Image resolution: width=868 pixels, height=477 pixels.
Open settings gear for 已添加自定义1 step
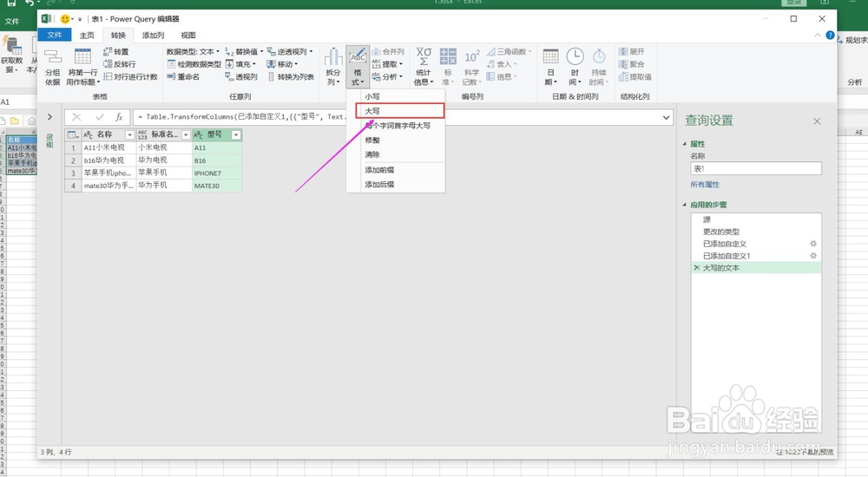tap(813, 256)
